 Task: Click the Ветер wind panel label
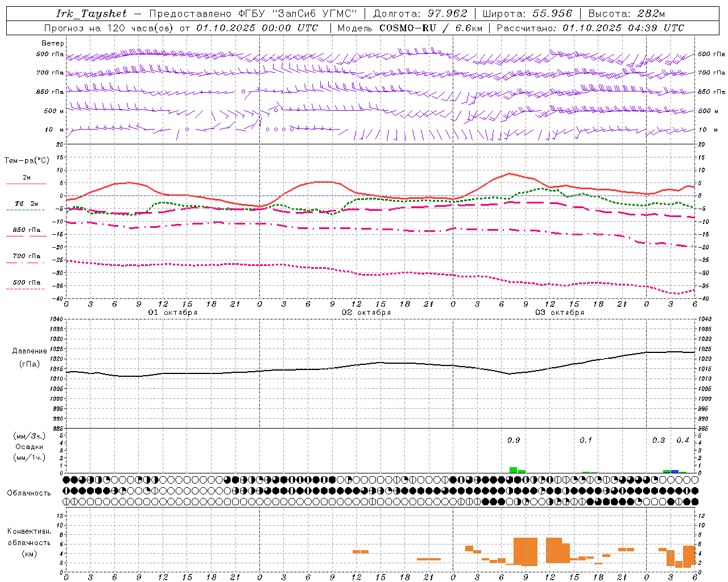(52, 43)
